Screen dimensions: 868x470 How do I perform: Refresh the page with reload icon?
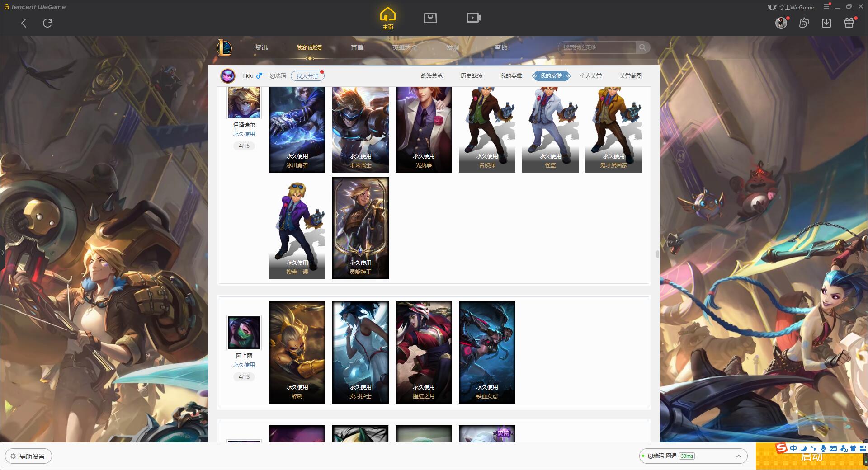click(47, 23)
